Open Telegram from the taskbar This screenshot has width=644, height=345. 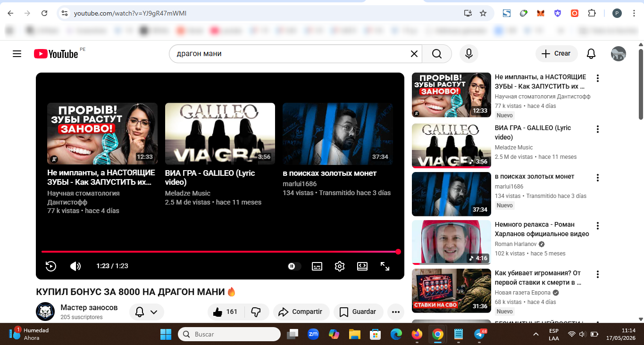point(480,334)
